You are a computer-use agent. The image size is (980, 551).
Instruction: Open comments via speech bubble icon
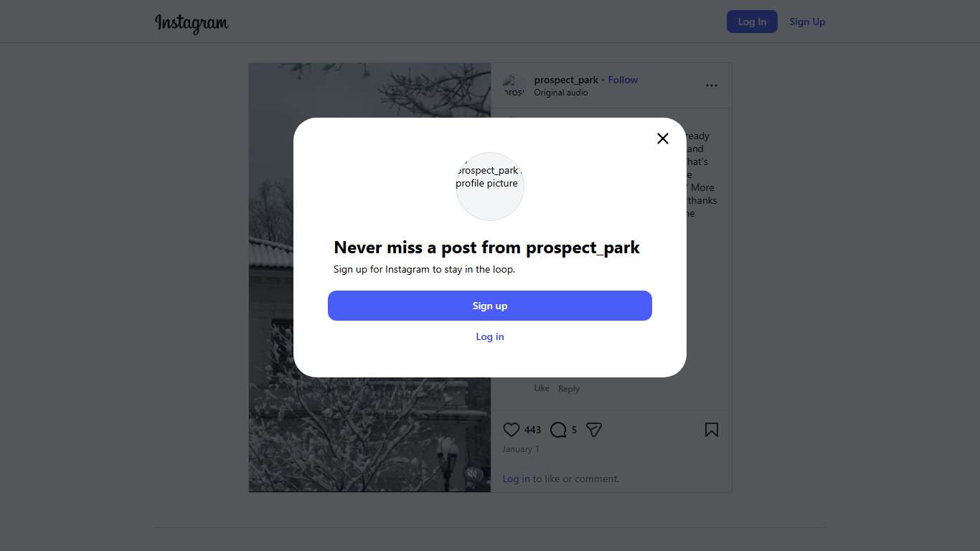click(x=558, y=430)
